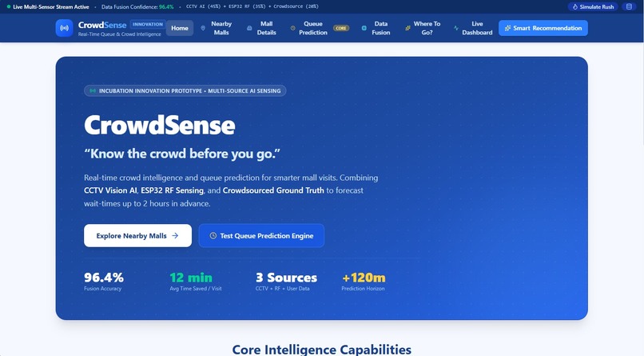Click the pulse icon beside Live Dashboard
The height and width of the screenshot is (356, 644).
point(456,28)
